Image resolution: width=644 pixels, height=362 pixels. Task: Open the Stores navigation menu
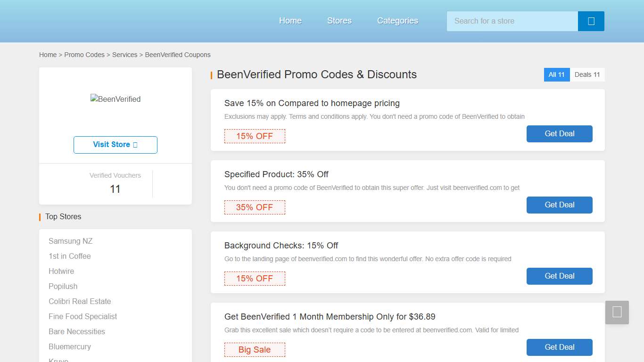(x=339, y=21)
